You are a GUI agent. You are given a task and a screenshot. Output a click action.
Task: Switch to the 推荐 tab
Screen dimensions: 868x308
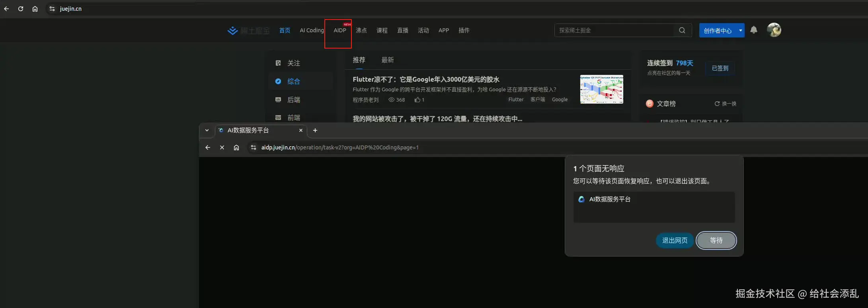[x=359, y=60]
